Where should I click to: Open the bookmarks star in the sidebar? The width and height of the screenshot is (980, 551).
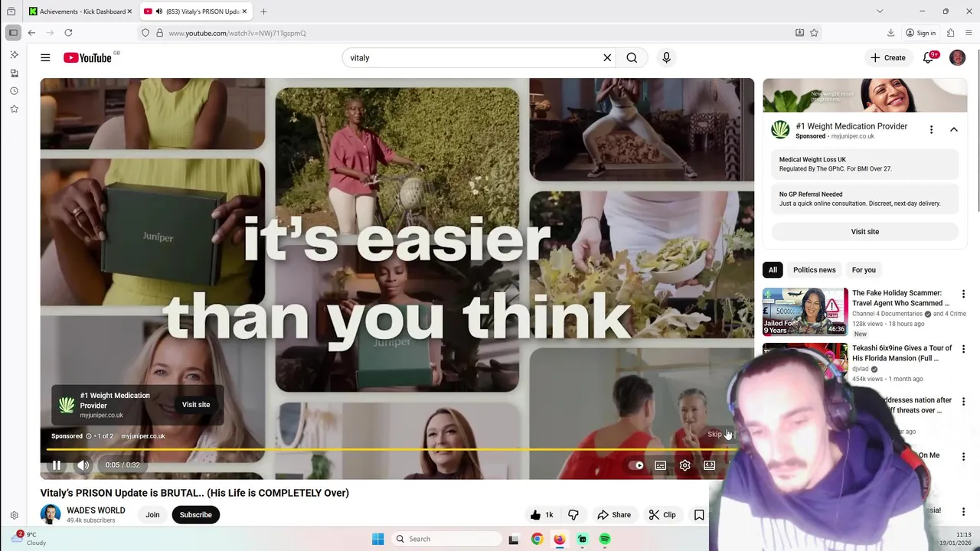(14, 109)
